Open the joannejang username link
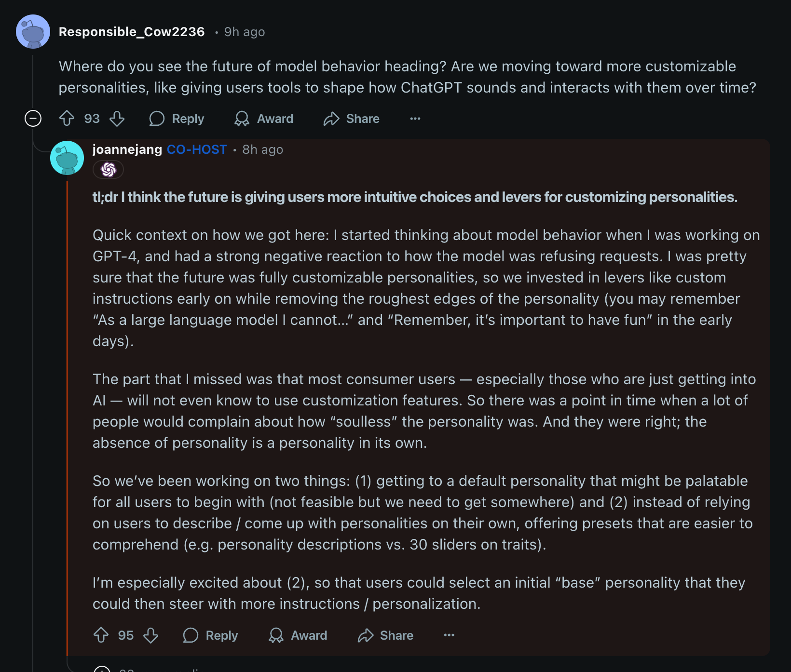 click(127, 149)
